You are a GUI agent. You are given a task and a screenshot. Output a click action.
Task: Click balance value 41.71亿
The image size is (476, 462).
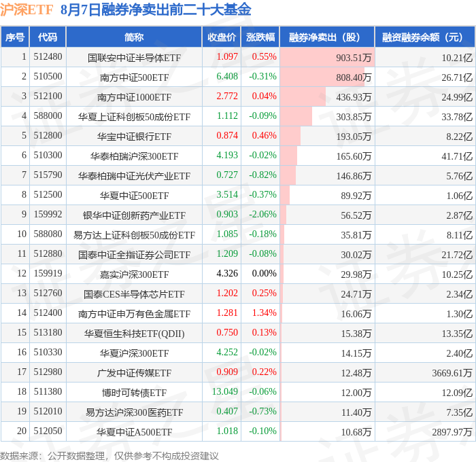[457, 156]
